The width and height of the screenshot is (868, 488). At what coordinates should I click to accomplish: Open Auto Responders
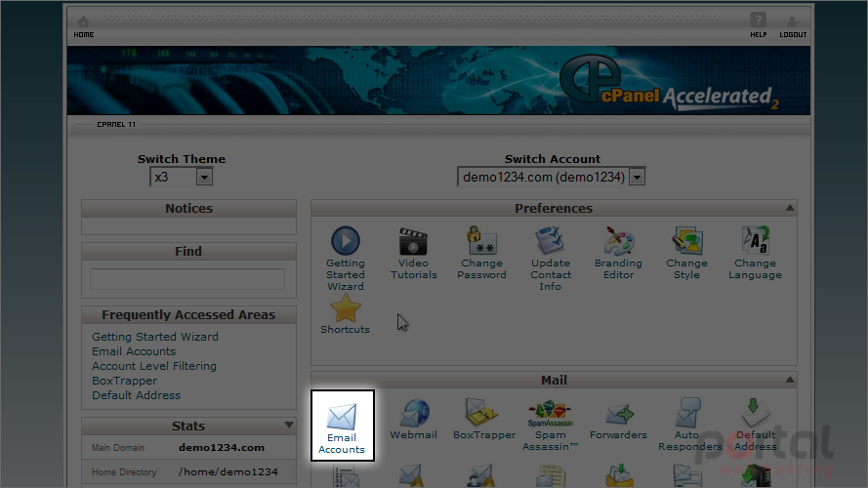click(689, 425)
